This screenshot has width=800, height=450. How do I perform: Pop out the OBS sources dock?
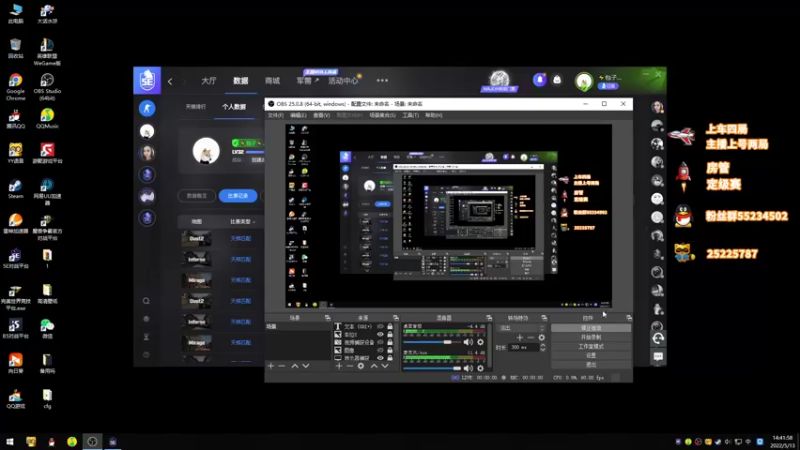395,318
